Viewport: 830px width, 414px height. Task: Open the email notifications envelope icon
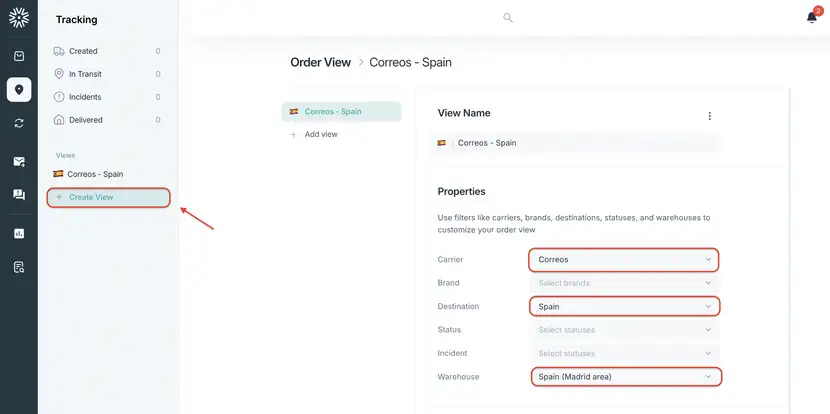[x=19, y=161]
